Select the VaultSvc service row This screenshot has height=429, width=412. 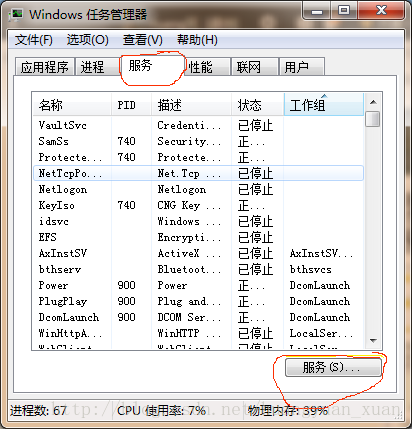point(198,125)
